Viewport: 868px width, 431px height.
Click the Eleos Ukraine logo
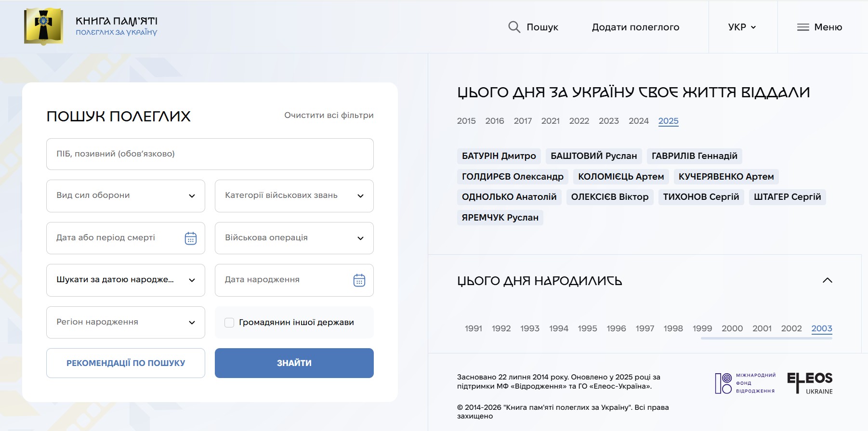(x=810, y=383)
